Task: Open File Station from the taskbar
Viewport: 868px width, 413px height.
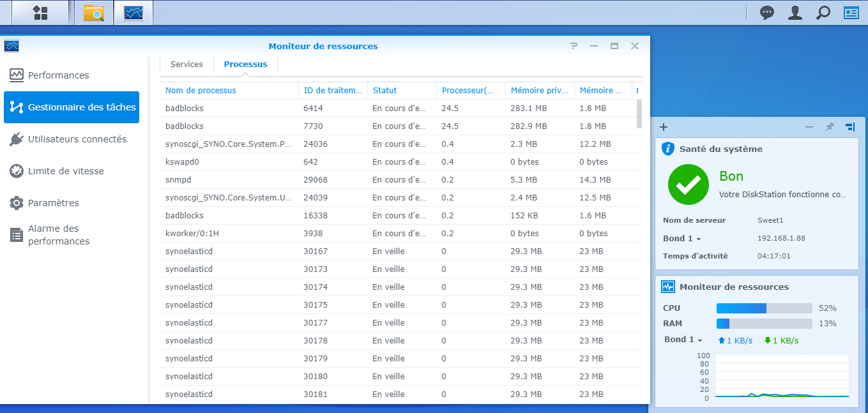Action: click(94, 13)
